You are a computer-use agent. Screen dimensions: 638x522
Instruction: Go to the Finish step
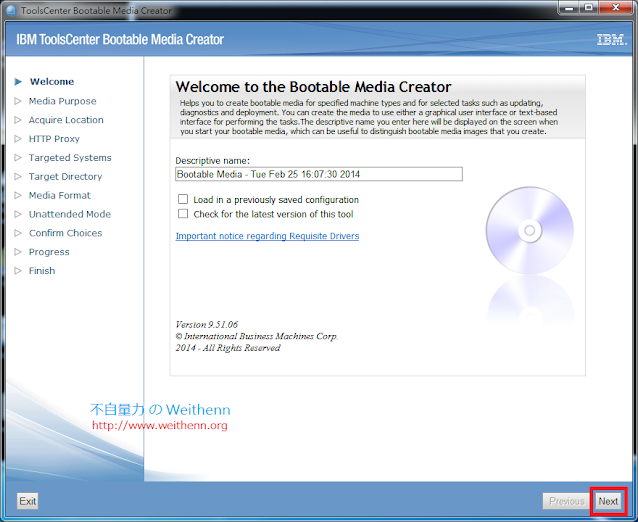(x=42, y=271)
